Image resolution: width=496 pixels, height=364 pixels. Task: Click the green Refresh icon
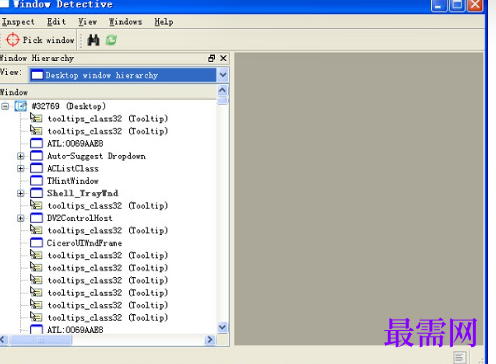coord(111,40)
